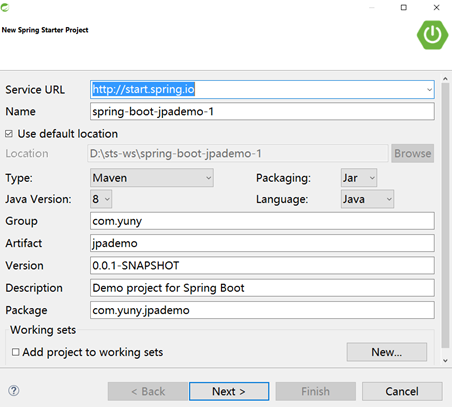Open the Java Version dropdown
452x407 pixels.
(101, 199)
